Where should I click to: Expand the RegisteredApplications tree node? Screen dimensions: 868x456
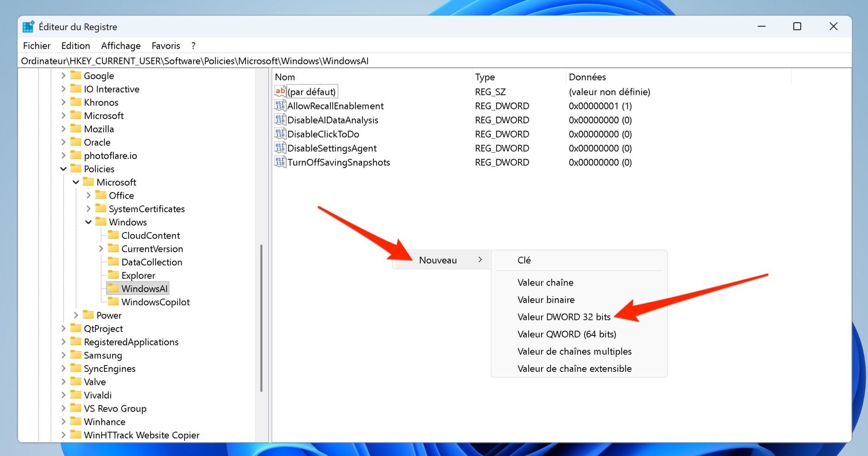(x=63, y=342)
